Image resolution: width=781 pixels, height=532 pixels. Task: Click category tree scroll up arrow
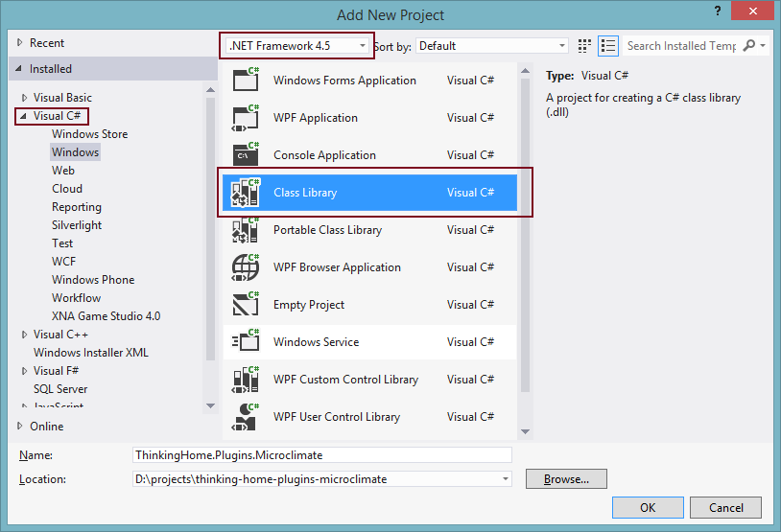click(x=211, y=89)
